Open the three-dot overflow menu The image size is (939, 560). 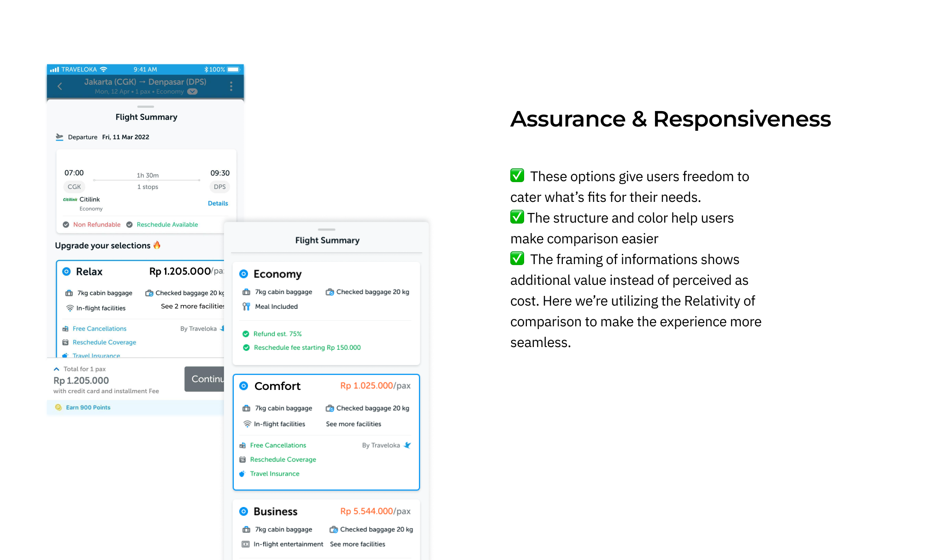click(x=231, y=86)
